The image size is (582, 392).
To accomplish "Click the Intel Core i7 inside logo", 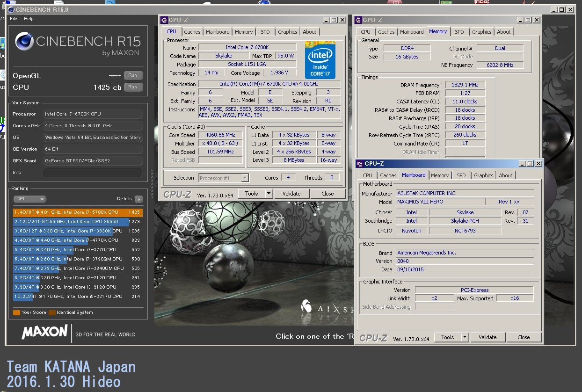I will [320, 60].
